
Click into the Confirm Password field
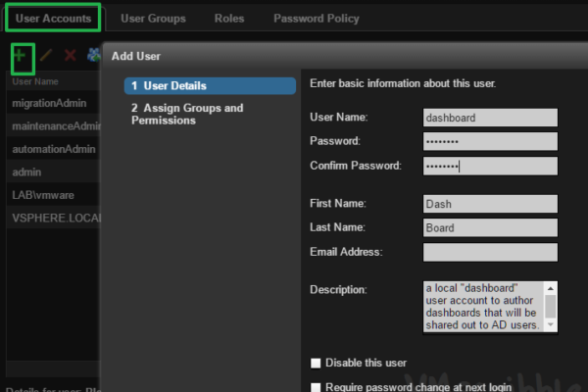490,167
